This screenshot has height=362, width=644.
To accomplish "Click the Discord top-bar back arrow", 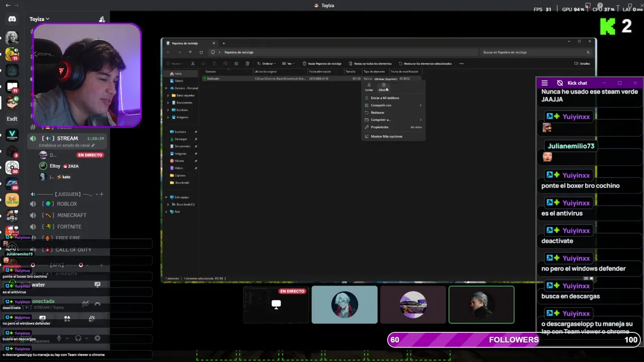I will 8,6.
